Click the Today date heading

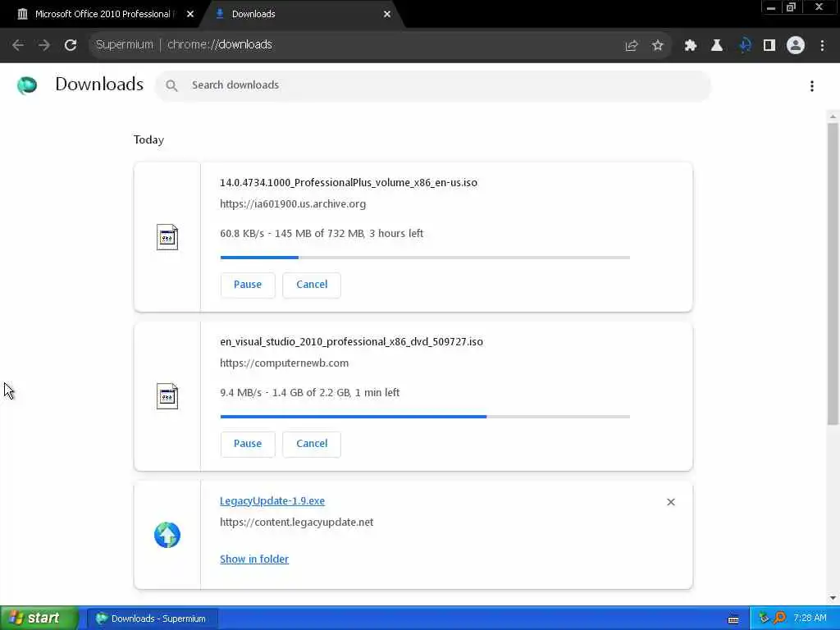click(x=148, y=139)
